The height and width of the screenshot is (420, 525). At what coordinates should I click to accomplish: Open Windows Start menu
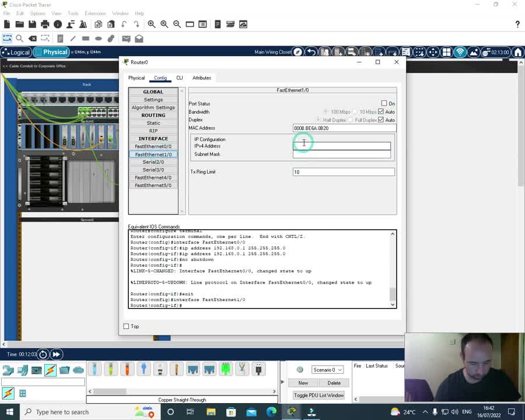pos(10,412)
